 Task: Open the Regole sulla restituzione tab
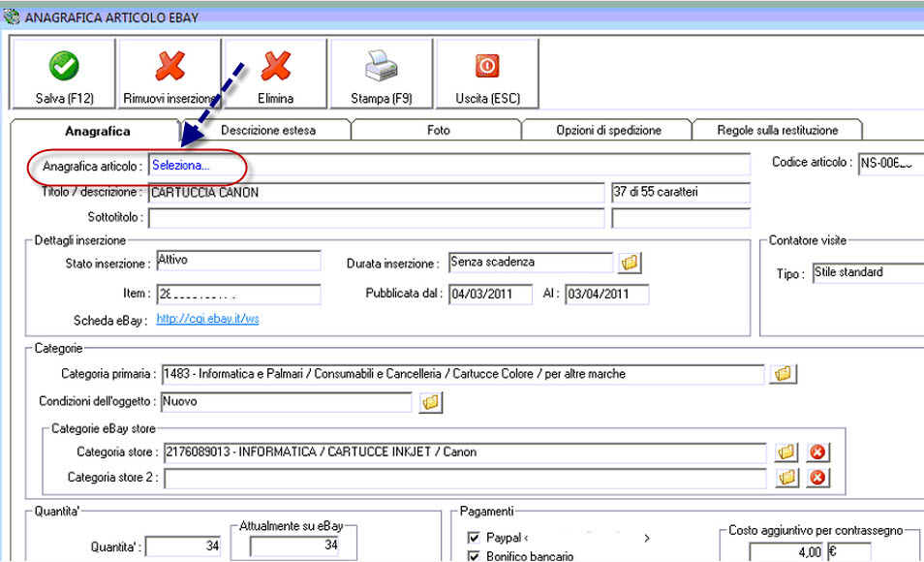[778, 131]
